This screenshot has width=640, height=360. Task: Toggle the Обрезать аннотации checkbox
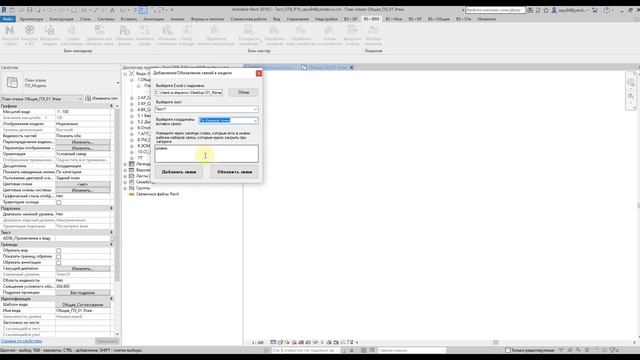pyautogui.click(x=58, y=262)
